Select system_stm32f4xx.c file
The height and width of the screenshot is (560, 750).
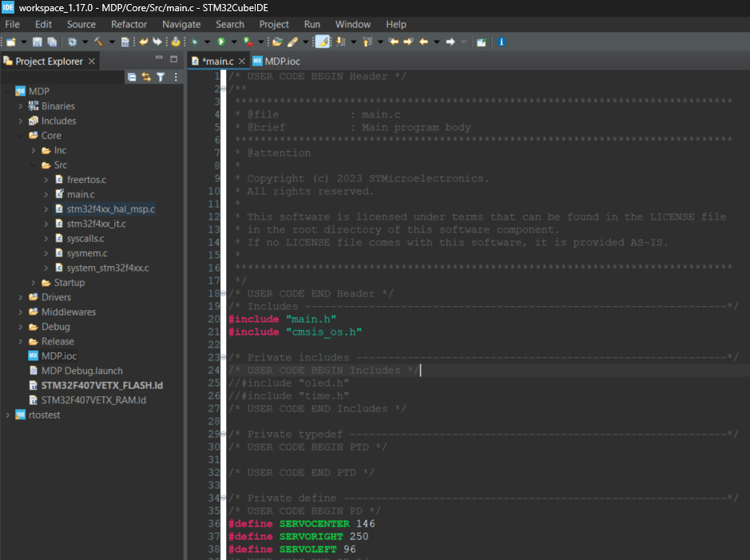[x=108, y=268]
